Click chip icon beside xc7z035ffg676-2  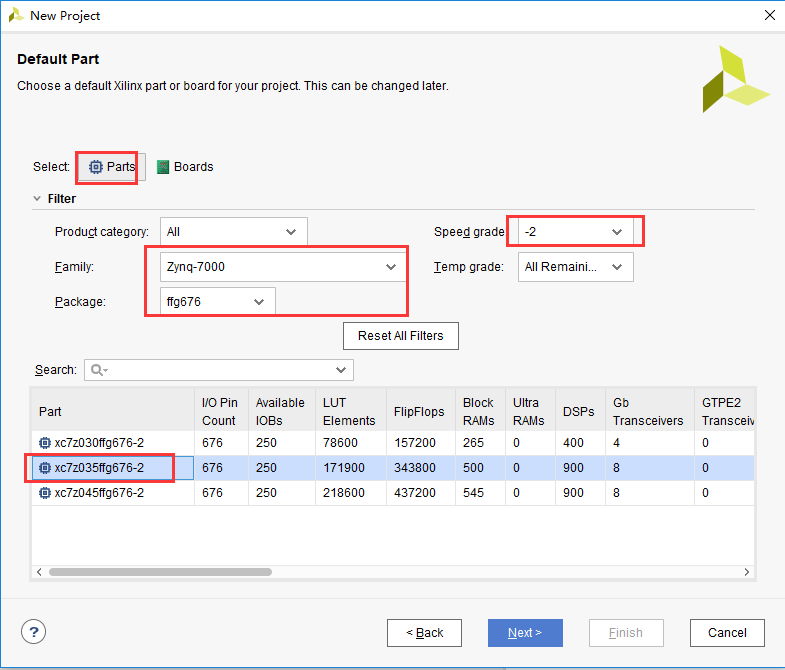point(45,468)
